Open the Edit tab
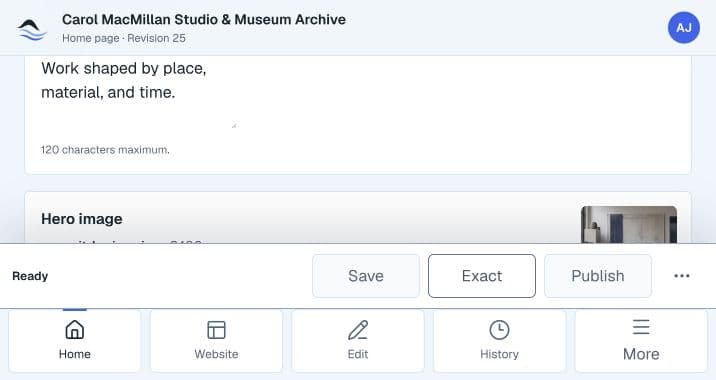The width and height of the screenshot is (716, 380). (x=358, y=340)
